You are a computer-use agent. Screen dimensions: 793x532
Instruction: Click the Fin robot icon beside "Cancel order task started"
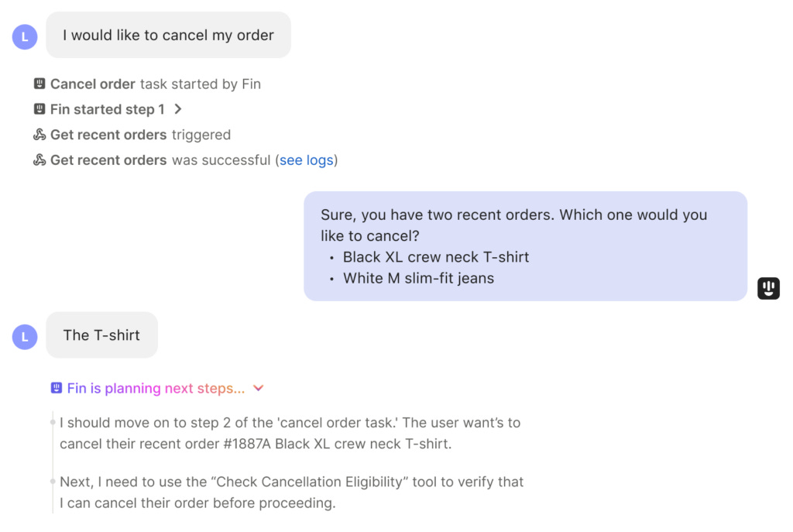tap(40, 84)
